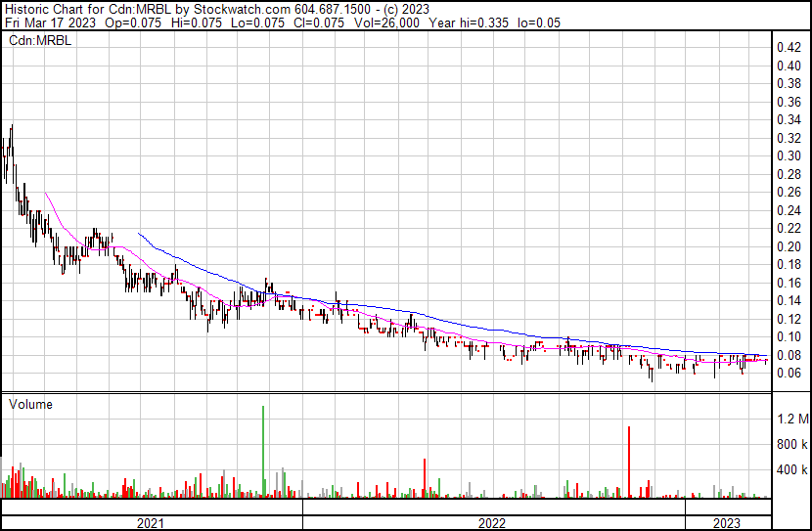
Task: Click the 0.42 price axis label
Action: point(789,47)
